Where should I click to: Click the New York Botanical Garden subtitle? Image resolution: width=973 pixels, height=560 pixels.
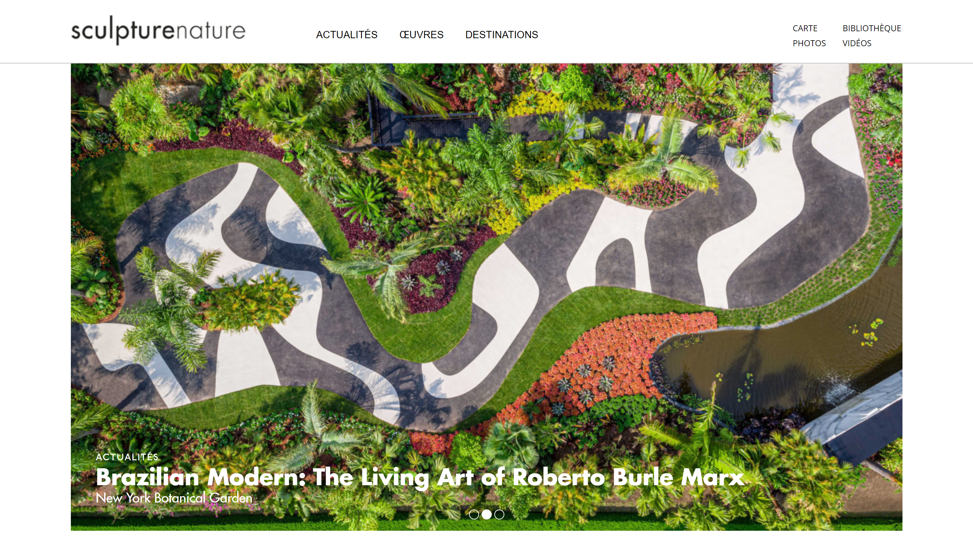tap(174, 498)
